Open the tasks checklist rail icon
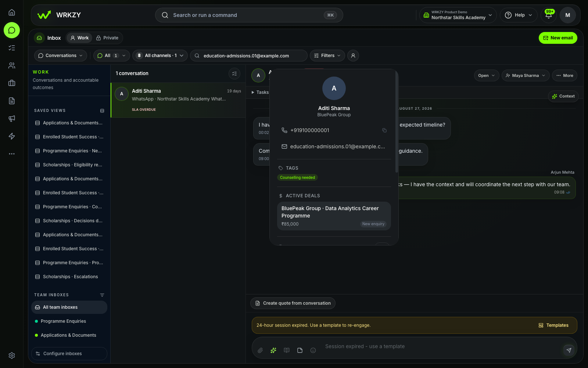The width and height of the screenshot is (588, 368). coord(12,48)
